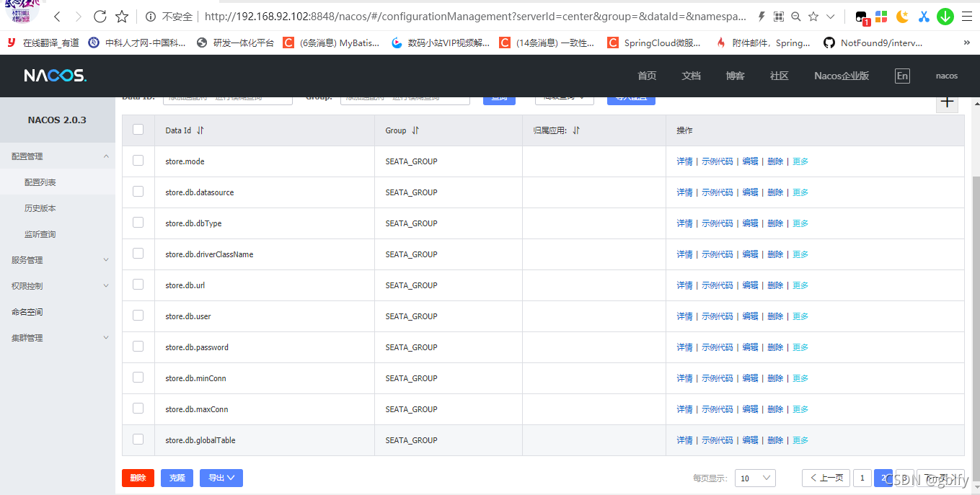Screen dimensions: 980x495
Task: Show more bookmarks with the double chevron
Action: [967, 43]
